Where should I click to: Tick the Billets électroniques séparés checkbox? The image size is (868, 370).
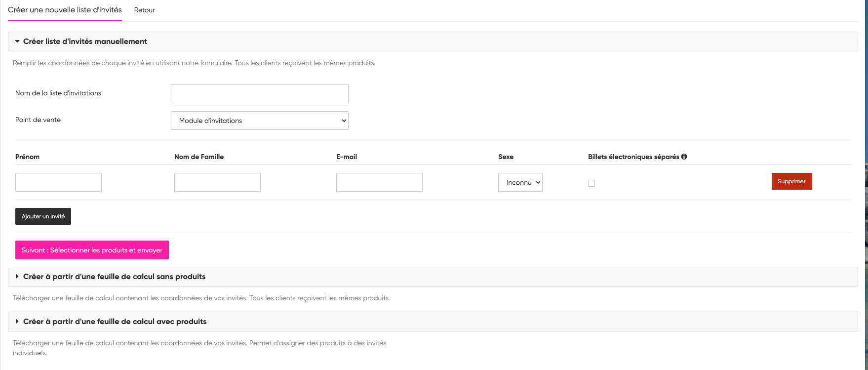[x=592, y=183]
